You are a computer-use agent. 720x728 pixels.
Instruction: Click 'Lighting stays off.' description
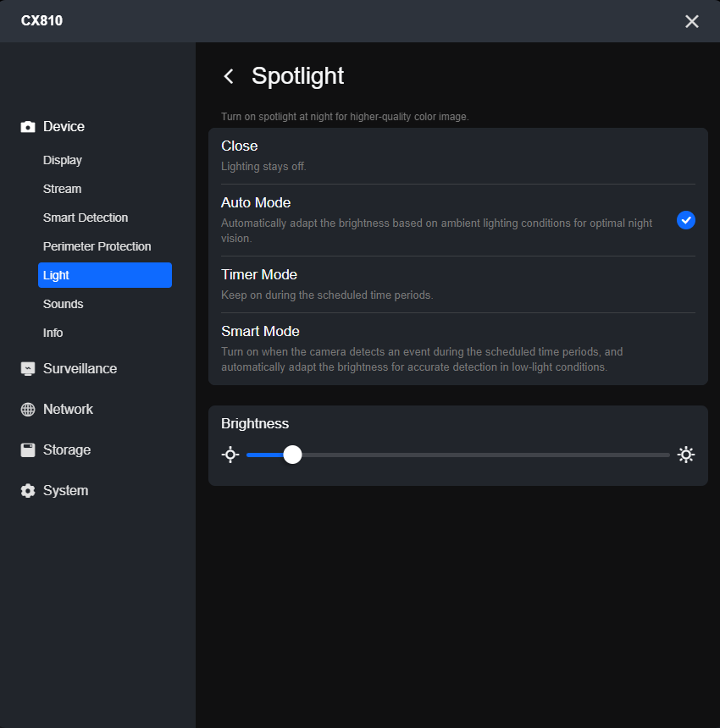tap(263, 167)
